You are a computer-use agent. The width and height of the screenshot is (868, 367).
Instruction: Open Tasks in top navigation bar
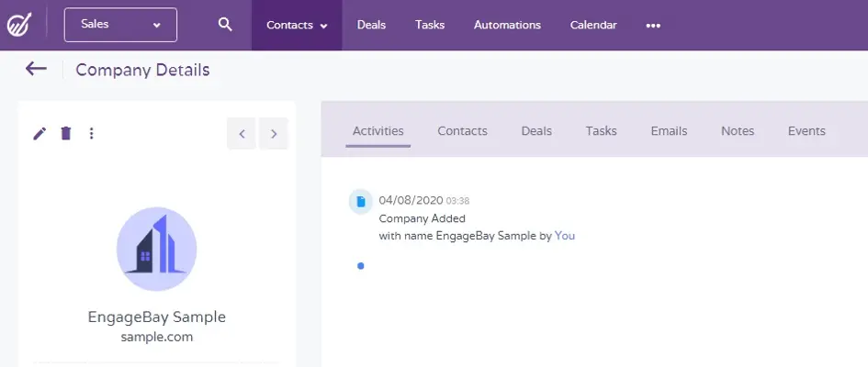(x=430, y=25)
